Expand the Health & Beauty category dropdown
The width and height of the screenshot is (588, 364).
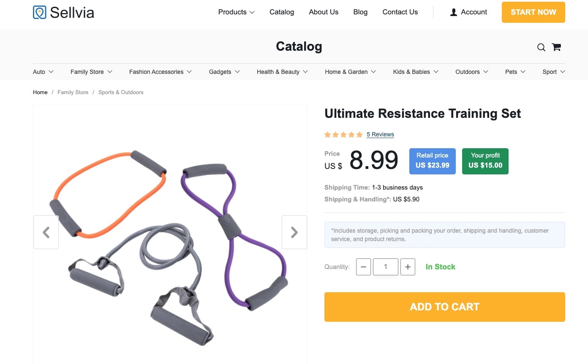click(282, 72)
